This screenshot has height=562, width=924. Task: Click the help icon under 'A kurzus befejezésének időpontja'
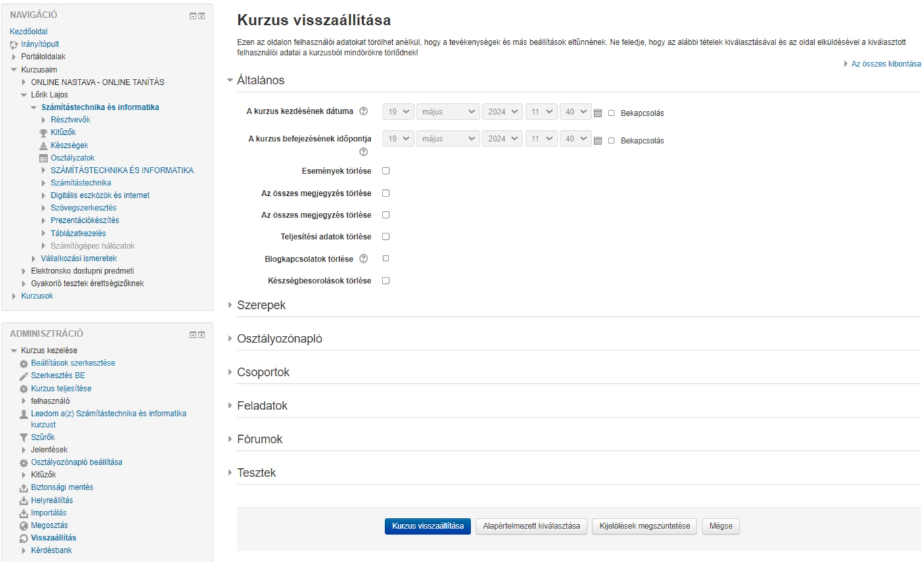pos(363,152)
